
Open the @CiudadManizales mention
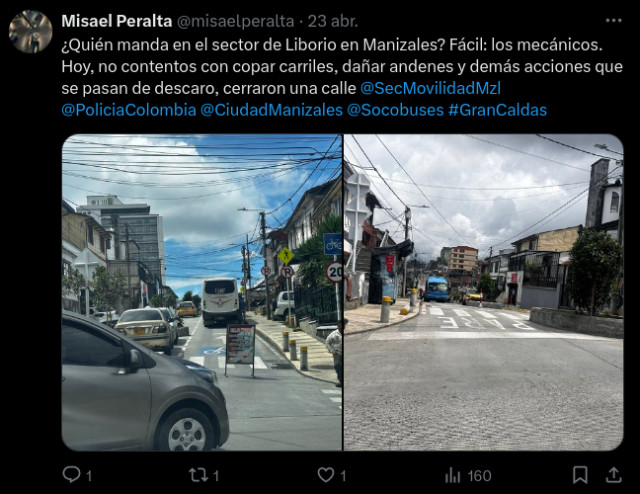tap(271, 110)
